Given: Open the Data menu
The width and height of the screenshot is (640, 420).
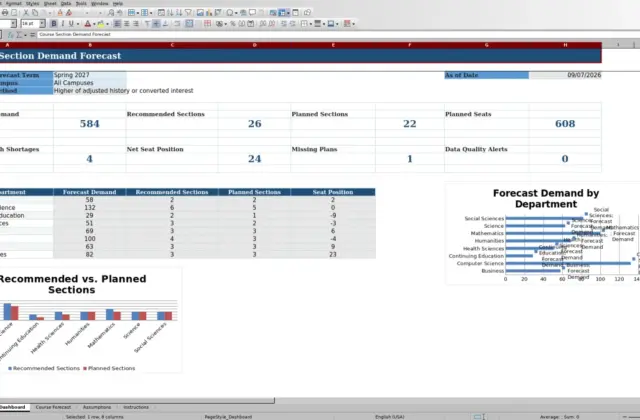Looking at the screenshot, I should 66,3.
